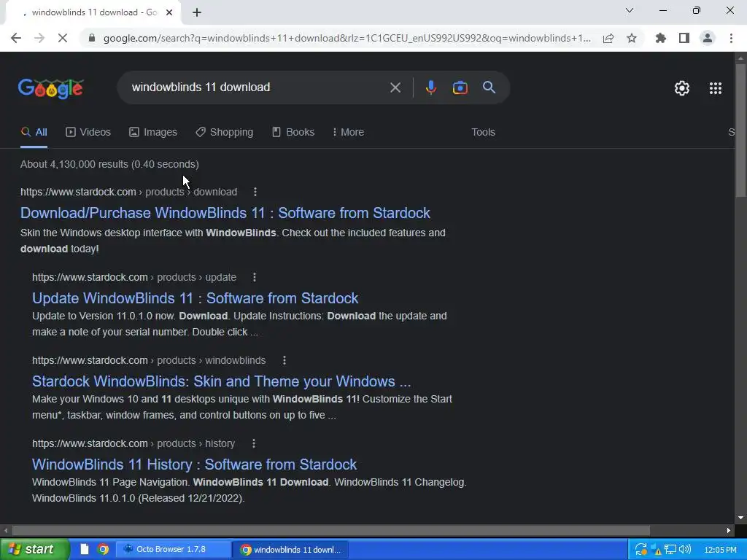Image resolution: width=747 pixels, height=560 pixels.
Task: Open the security alert tray icon
Action: pos(657,550)
